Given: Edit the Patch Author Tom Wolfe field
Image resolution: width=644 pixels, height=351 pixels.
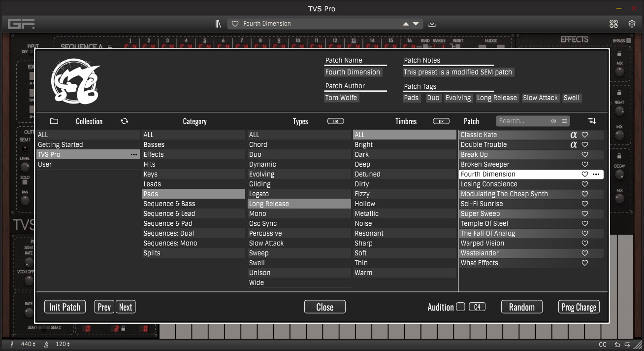Looking at the screenshot, I should (x=341, y=98).
